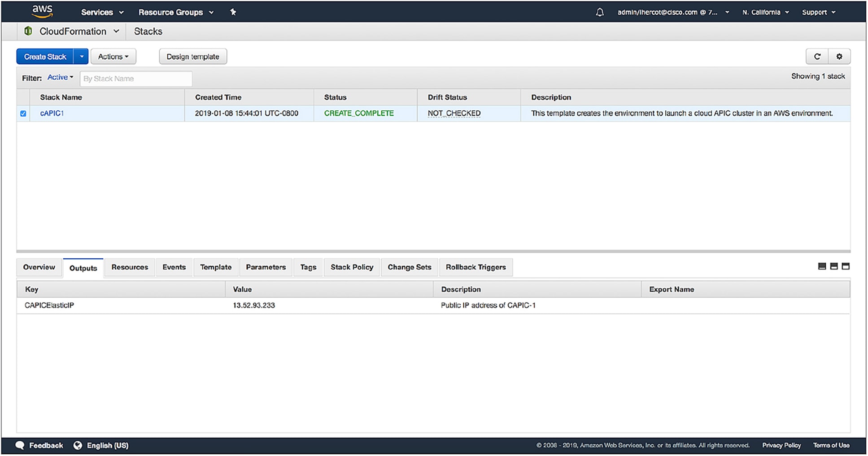Click the Feedback speech bubble icon
The width and height of the screenshot is (868, 456).
[x=20, y=445]
